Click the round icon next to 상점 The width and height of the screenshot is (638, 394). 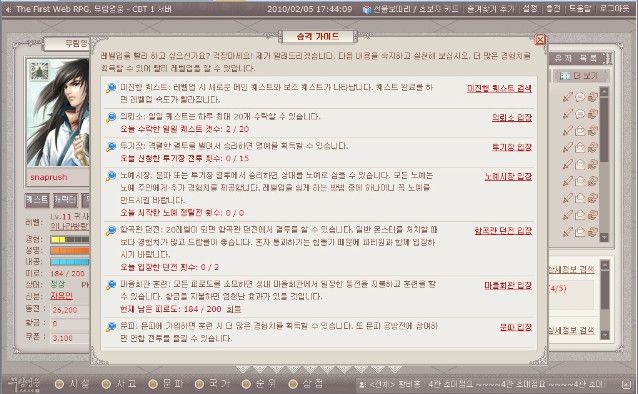[293, 384]
